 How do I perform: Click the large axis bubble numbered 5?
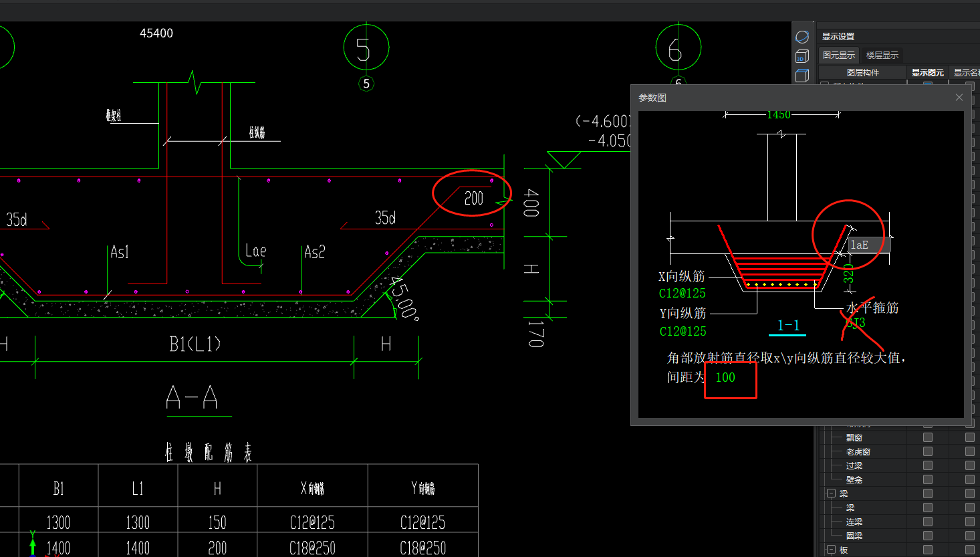click(x=366, y=47)
